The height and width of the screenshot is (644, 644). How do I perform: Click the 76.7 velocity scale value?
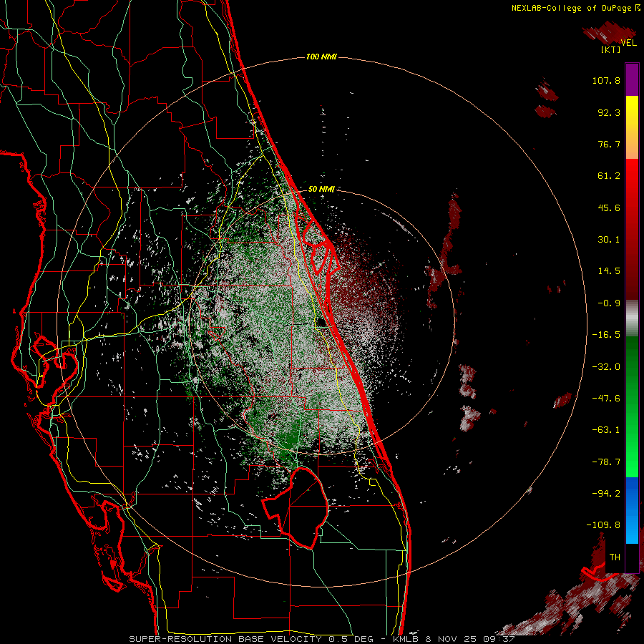click(609, 144)
